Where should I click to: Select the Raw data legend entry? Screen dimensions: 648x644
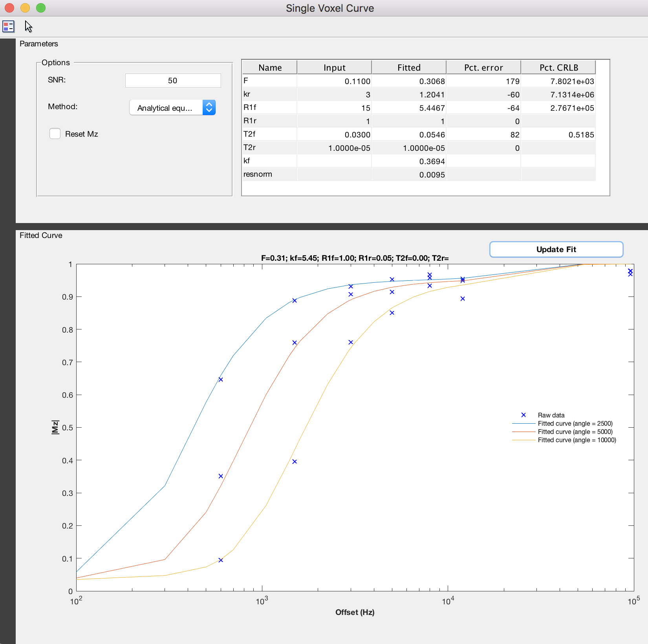551,415
